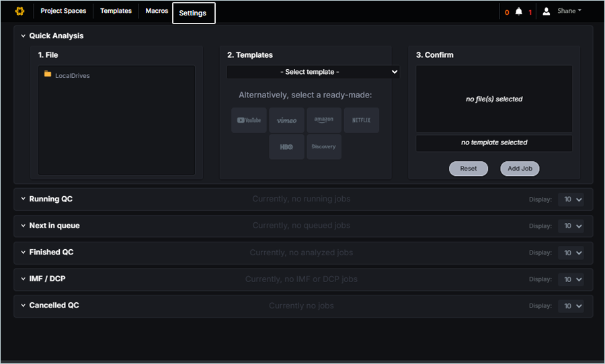
Task: Change Running QC display count dropdown
Action: (x=571, y=199)
